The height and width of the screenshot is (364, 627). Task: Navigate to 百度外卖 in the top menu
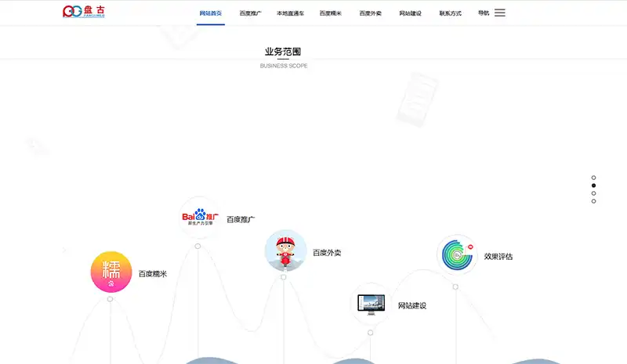(x=370, y=13)
